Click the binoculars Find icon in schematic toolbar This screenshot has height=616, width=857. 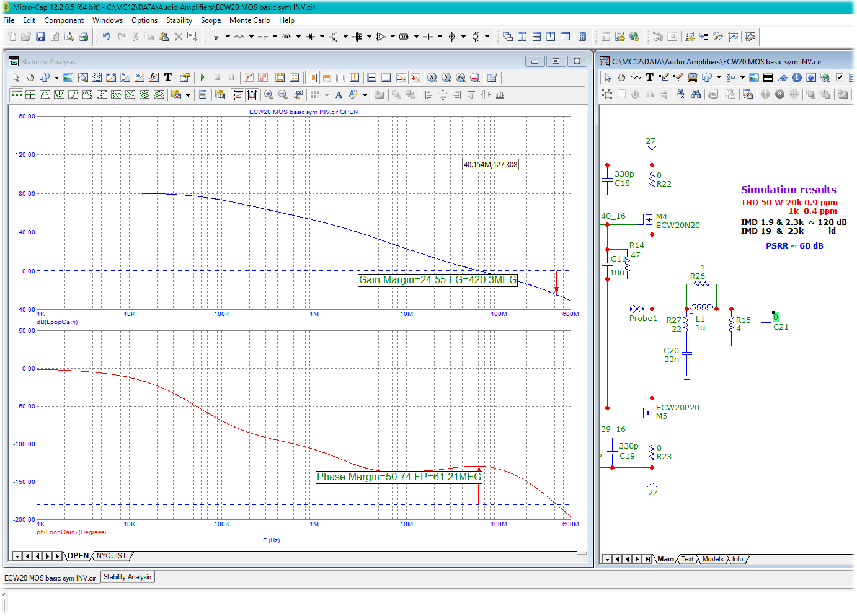click(696, 94)
